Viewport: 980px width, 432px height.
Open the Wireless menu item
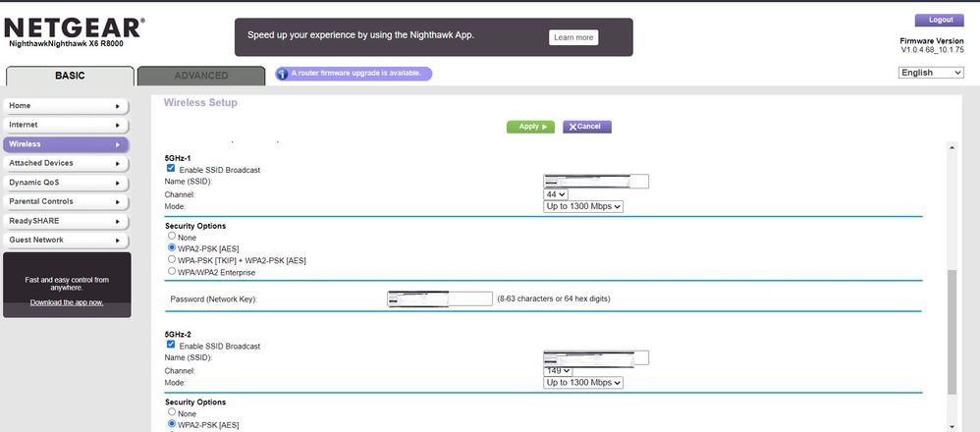[66, 144]
